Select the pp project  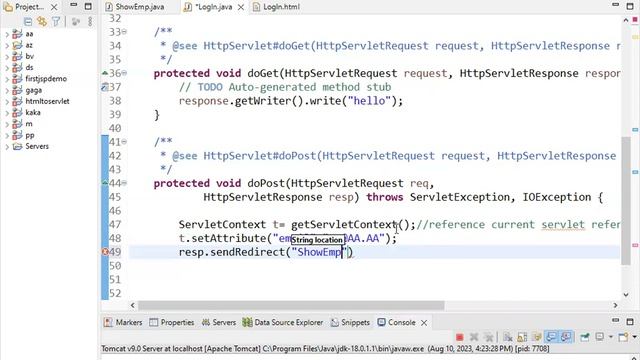[x=29, y=136]
